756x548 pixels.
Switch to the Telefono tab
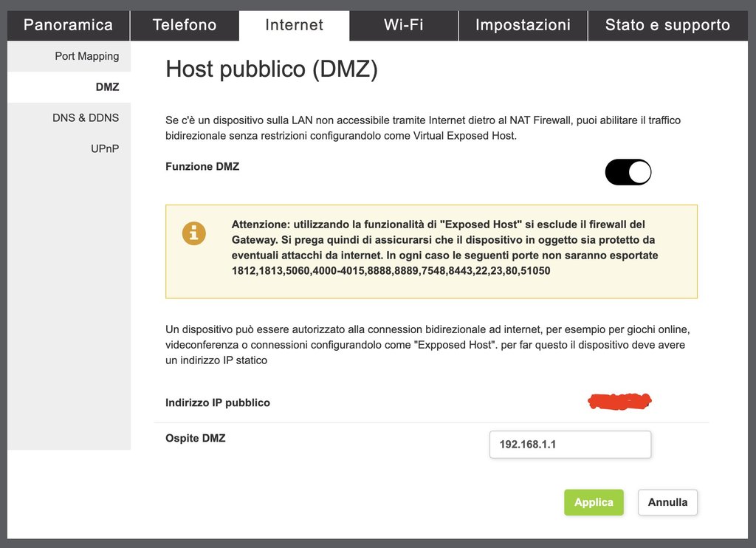coord(185,25)
